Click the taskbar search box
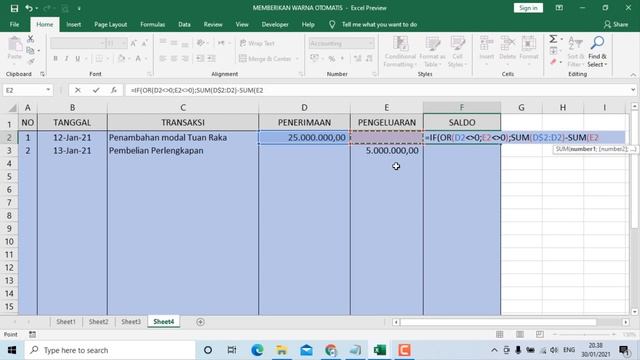640x360 pixels. (x=109, y=350)
